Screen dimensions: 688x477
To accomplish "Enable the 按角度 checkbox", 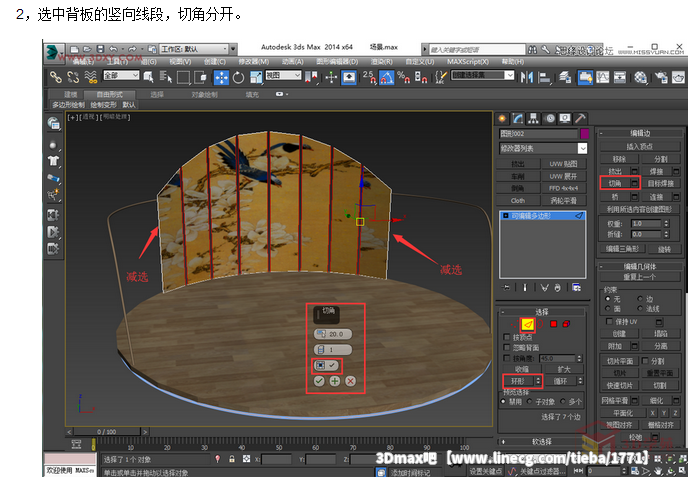I will 506,358.
